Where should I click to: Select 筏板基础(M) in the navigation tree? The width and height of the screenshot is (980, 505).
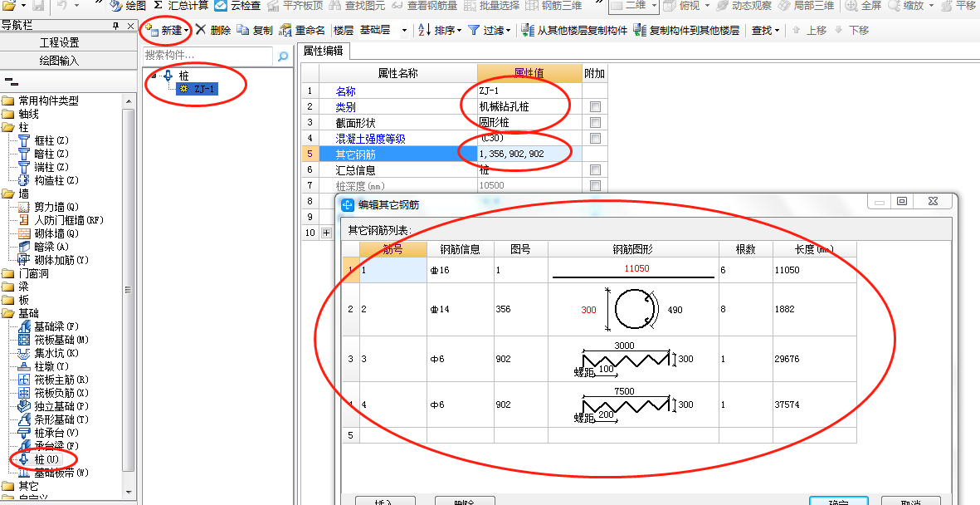[x=61, y=340]
